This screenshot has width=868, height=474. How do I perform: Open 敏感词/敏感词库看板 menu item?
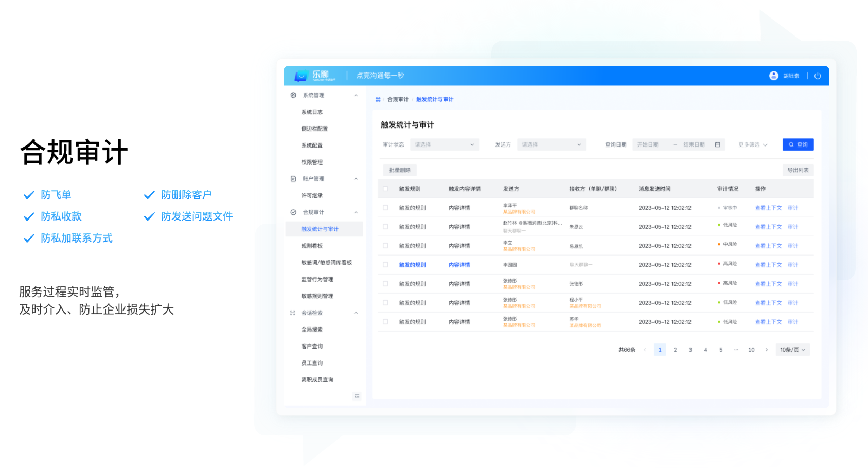click(327, 263)
